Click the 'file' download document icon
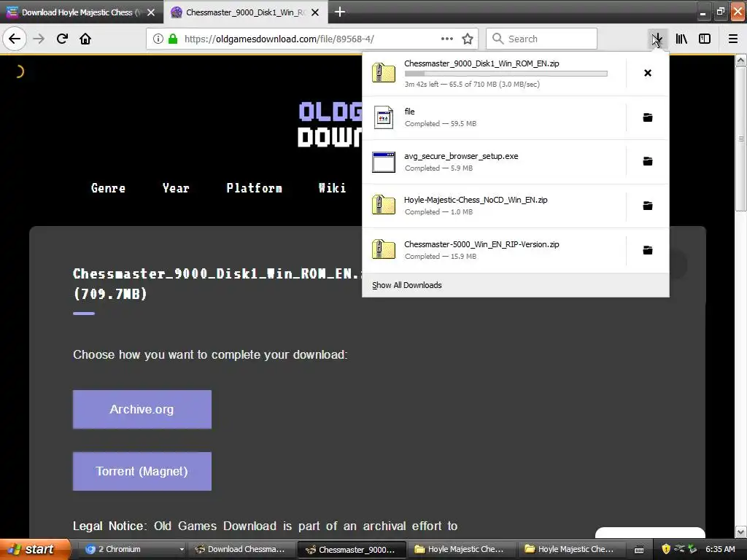The image size is (747, 560). click(x=384, y=117)
